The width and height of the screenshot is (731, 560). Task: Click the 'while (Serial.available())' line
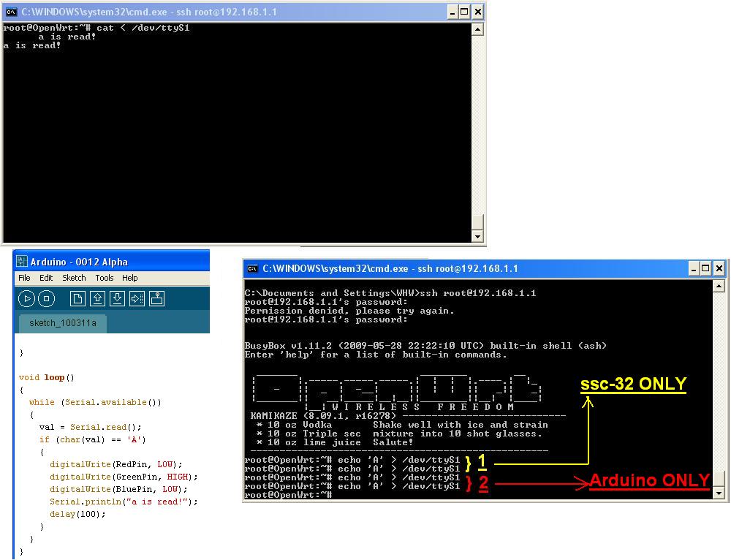[95, 402]
